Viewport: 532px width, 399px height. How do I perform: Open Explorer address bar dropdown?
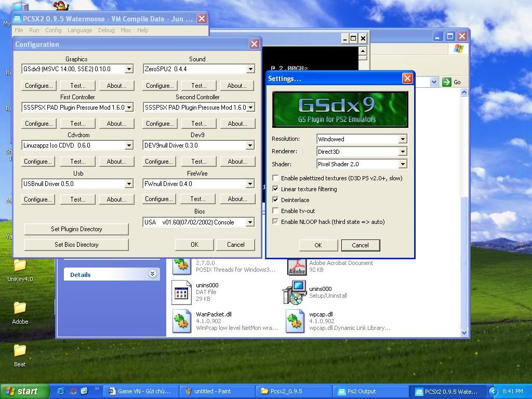(x=434, y=82)
